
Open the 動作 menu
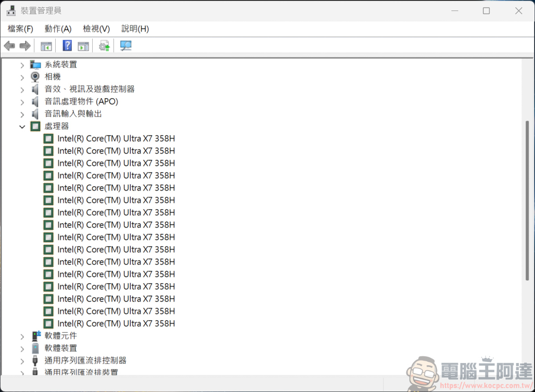[58, 29]
